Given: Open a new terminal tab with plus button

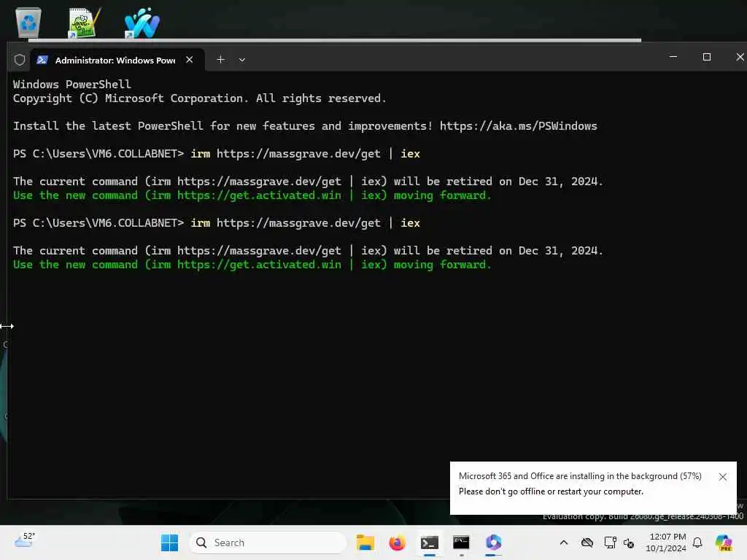Looking at the screenshot, I should click(x=220, y=60).
